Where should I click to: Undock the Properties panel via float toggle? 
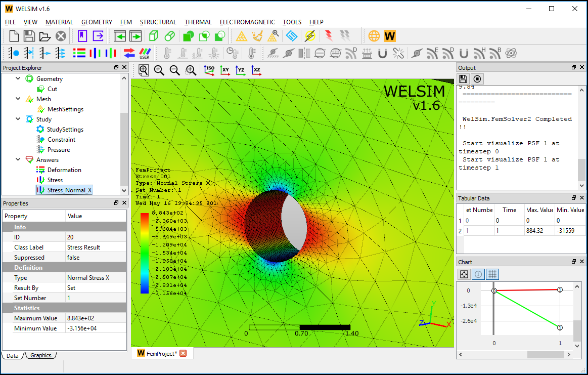point(116,203)
